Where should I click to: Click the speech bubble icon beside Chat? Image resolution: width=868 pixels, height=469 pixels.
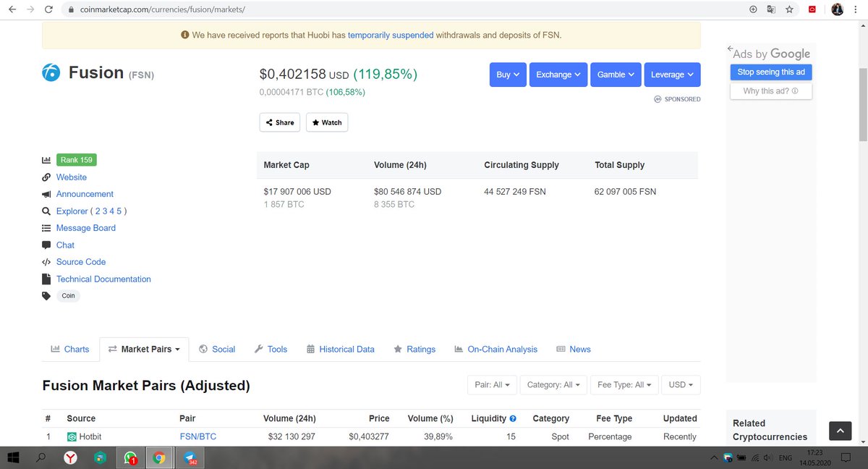(46, 245)
